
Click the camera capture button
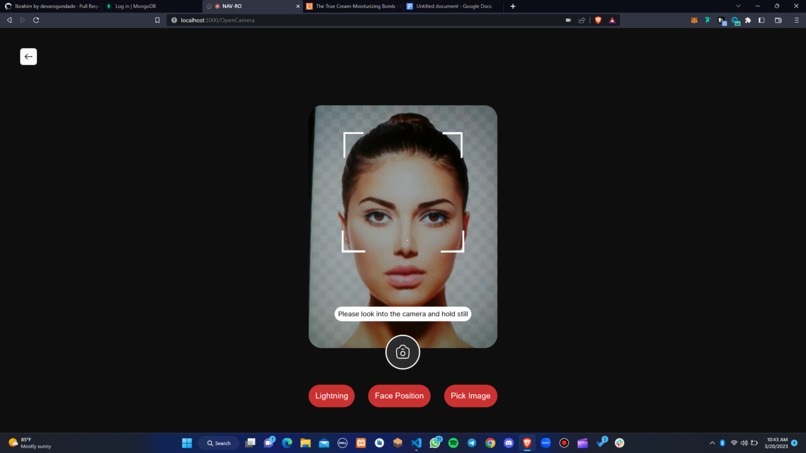pyautogui.click(x=402, y=352)
